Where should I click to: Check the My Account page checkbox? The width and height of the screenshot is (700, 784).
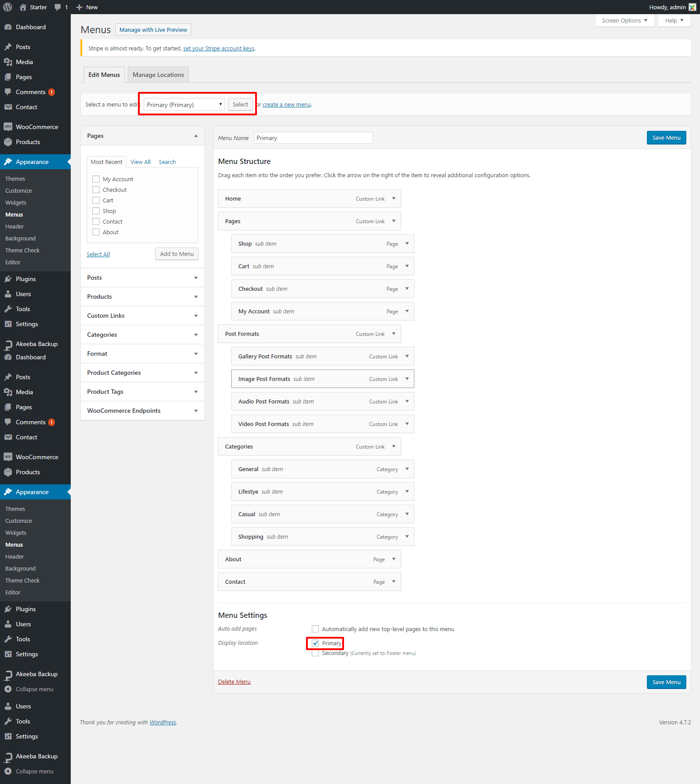pos(96,179)
